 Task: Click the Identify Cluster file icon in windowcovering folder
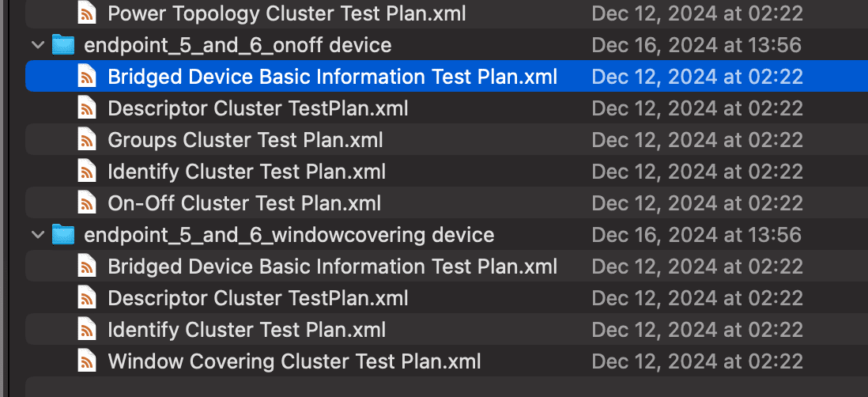87,330
